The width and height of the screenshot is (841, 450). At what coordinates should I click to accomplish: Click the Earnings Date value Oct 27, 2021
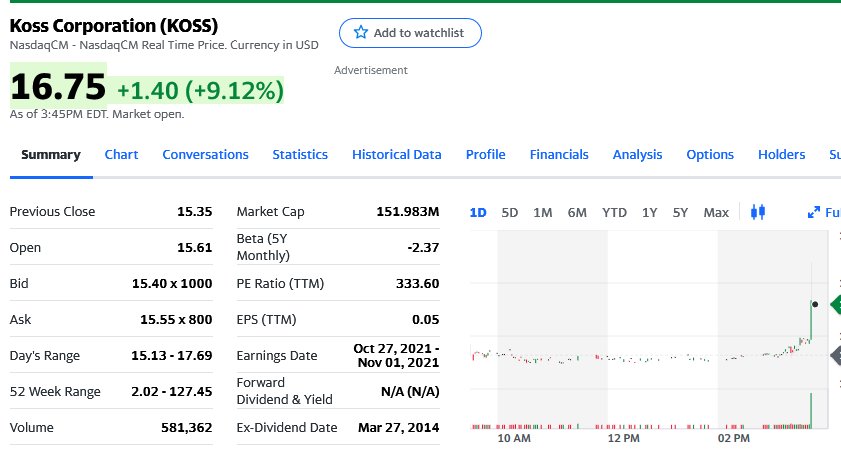[x=396, y=356]
